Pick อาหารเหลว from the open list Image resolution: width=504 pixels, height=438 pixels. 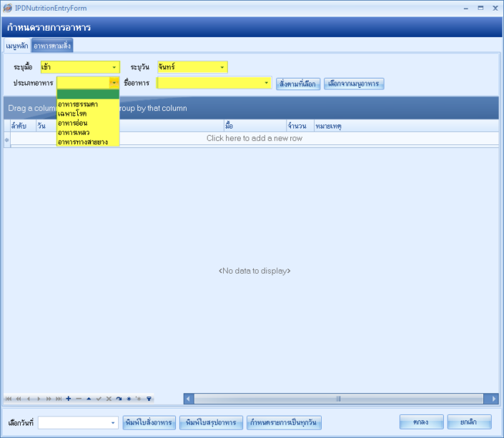pyautogui.click(x=74, y=133)
